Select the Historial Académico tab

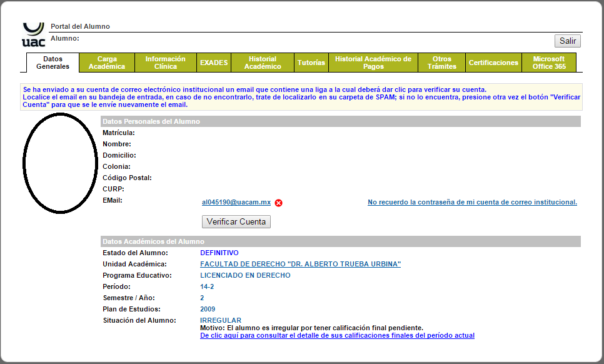[x=263, y=63]
